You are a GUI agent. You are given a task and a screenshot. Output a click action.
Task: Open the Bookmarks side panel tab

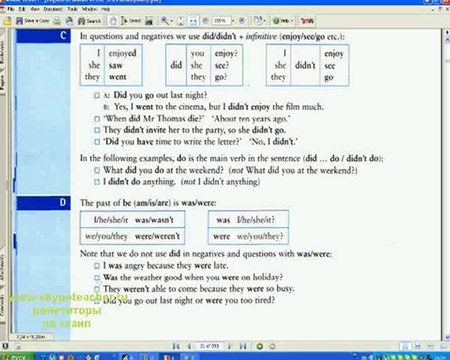pyautogui.click(x=2, y=53)
